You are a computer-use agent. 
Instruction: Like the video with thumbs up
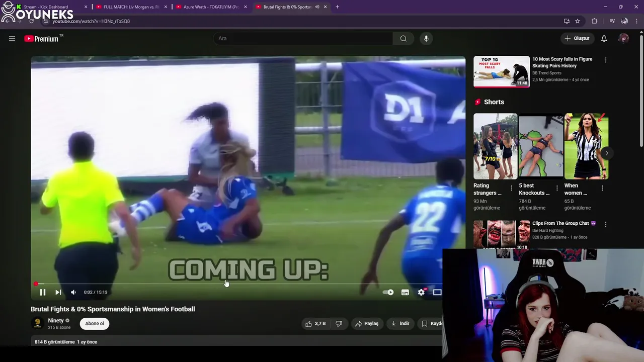point(315,324)
